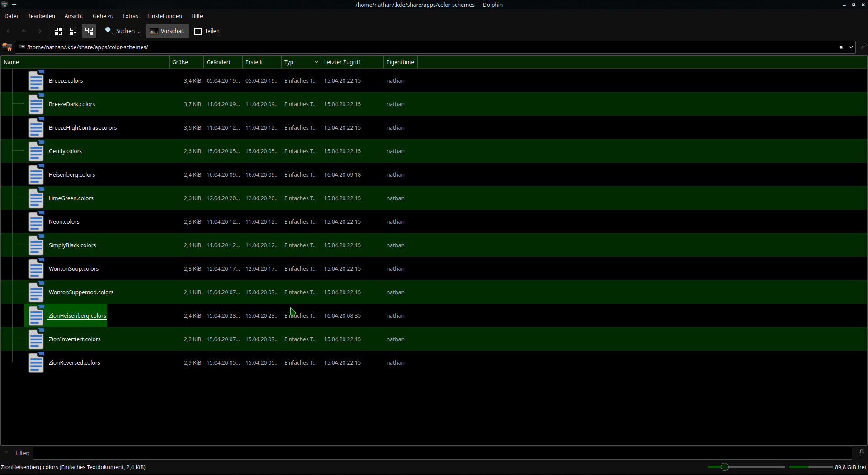Click the Neon.colors file name
The height and width of the screenshot is (475, 868).
[64, 222]
